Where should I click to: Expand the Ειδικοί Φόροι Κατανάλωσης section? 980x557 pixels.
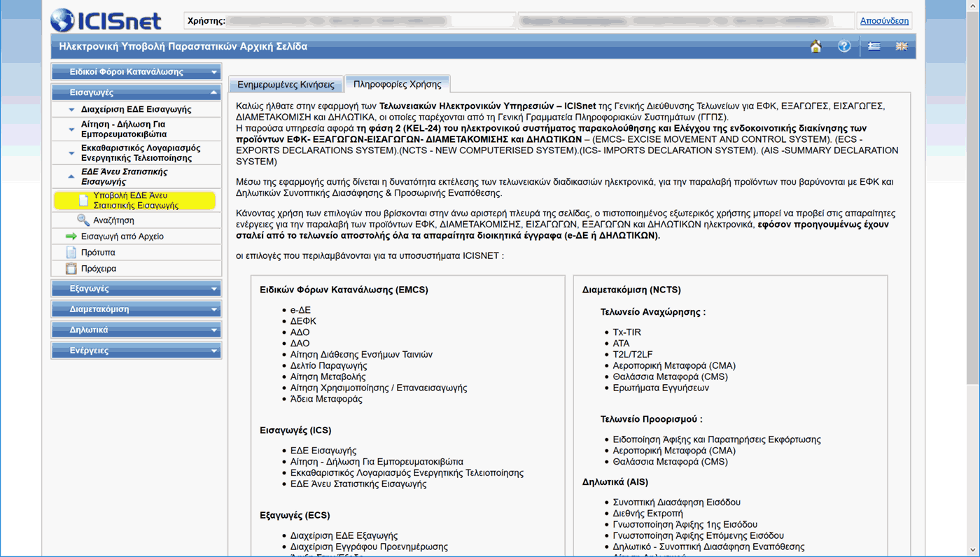136,72
